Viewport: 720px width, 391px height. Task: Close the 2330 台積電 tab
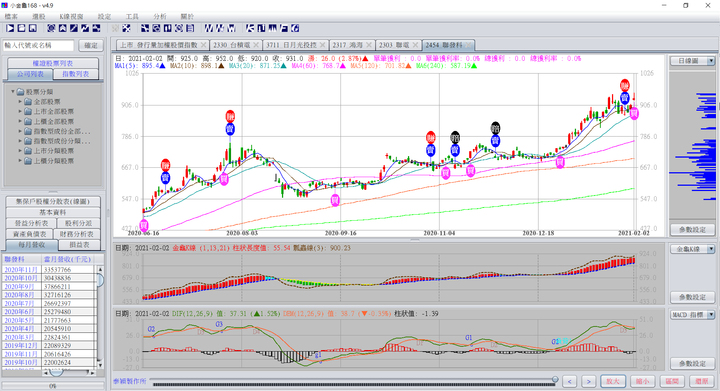click(256, 45)
